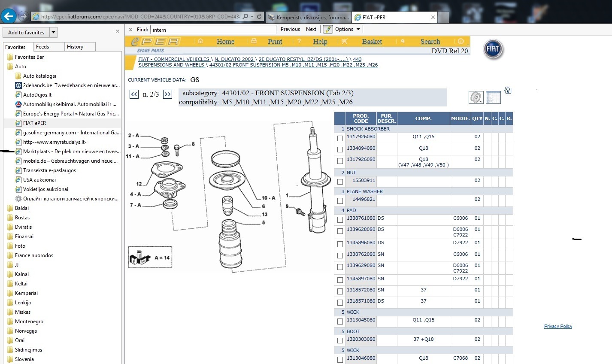Click the Find text input field

[213, 30]
